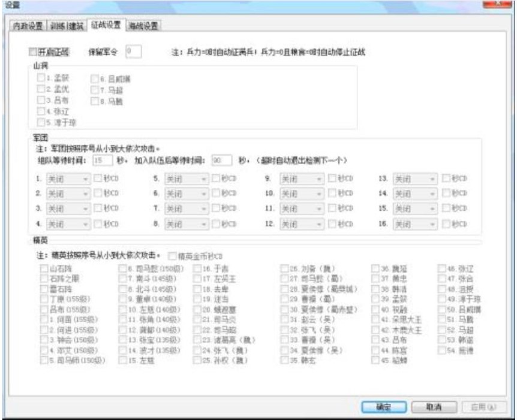Close the 设置 dialog window
The height and width of the screenshot is (420, 517).
coord(497,3)
